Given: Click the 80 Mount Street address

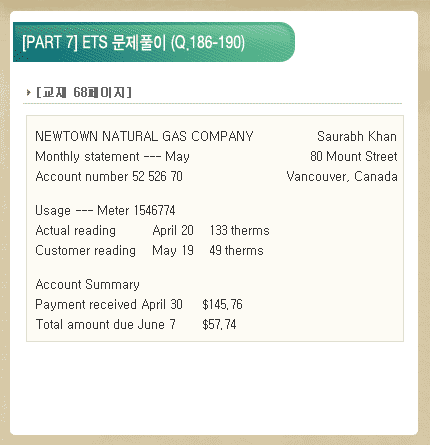Looking at the screenshot, I should tap(354, 156).
